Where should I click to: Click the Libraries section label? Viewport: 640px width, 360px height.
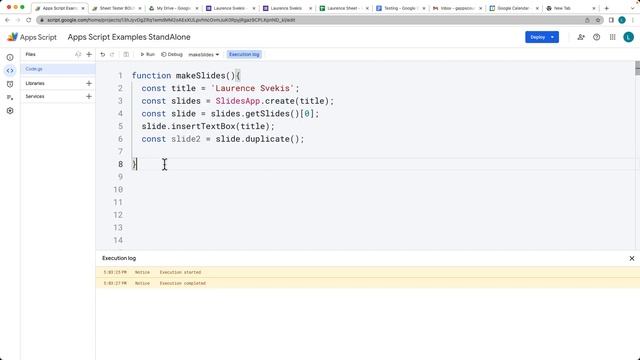(35, 83)
